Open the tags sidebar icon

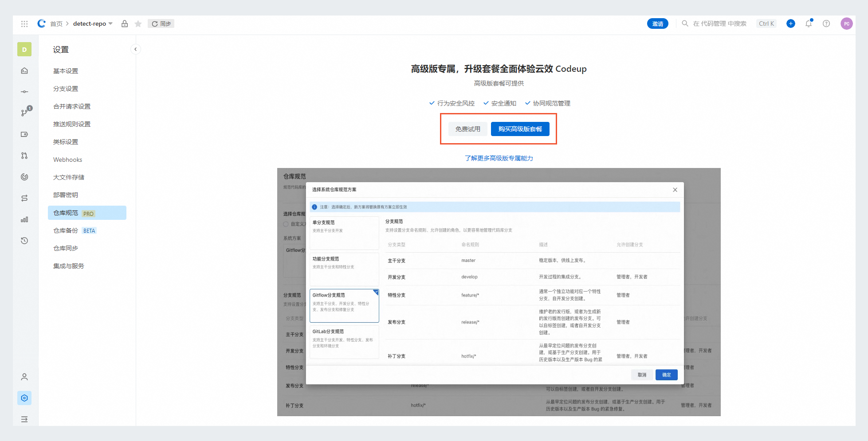[24, 134]
